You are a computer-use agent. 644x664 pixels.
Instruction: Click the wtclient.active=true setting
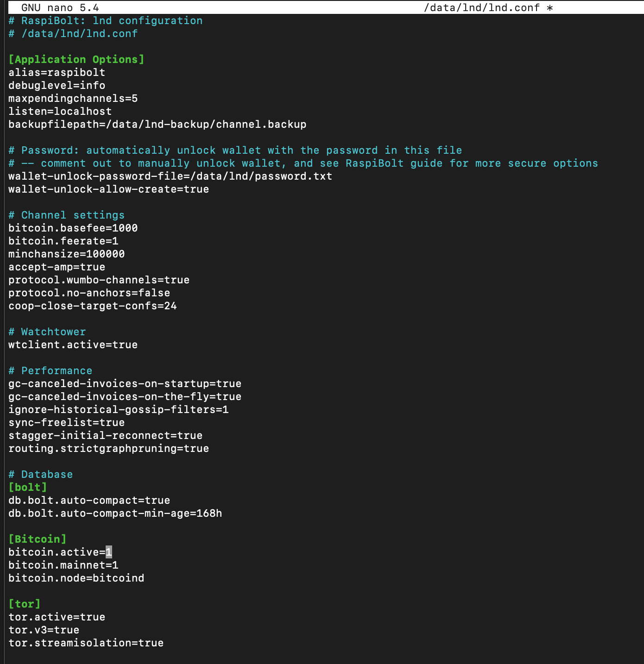(72, 345)
